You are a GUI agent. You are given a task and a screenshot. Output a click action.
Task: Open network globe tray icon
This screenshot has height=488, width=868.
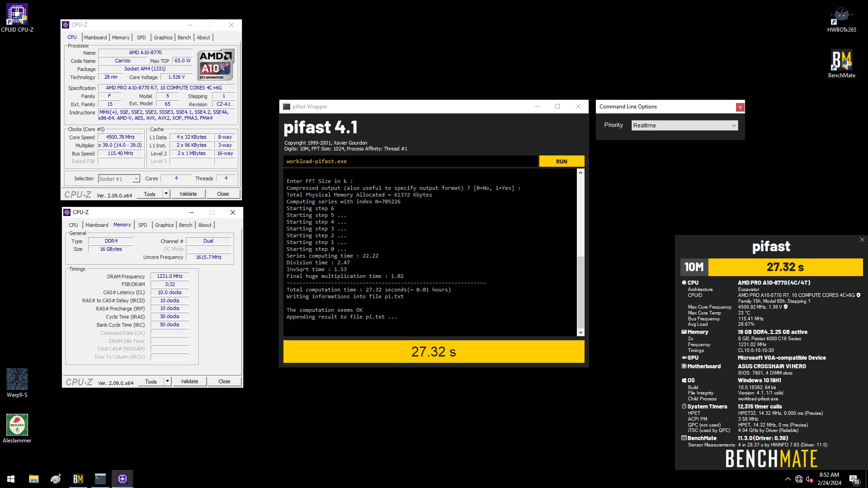pos(799,479)
